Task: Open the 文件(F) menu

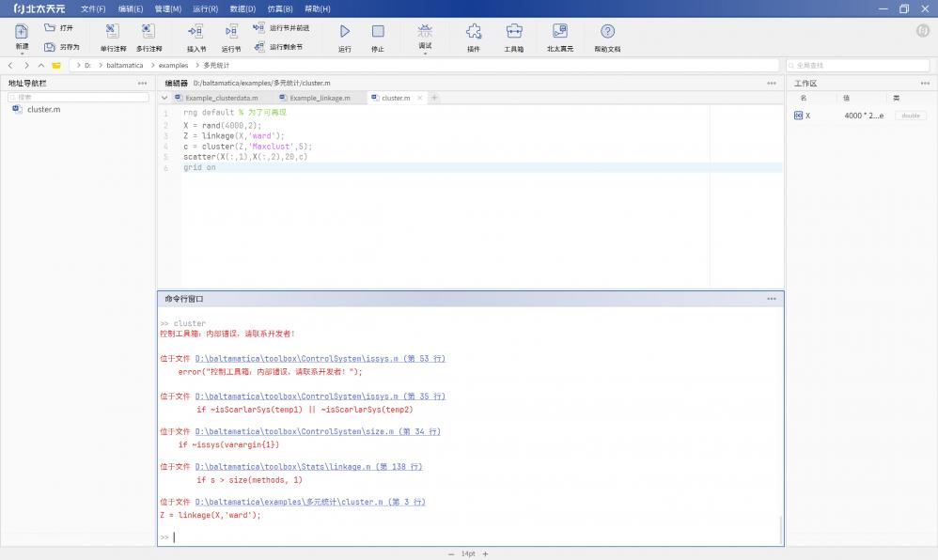Action: click(93, 8)
